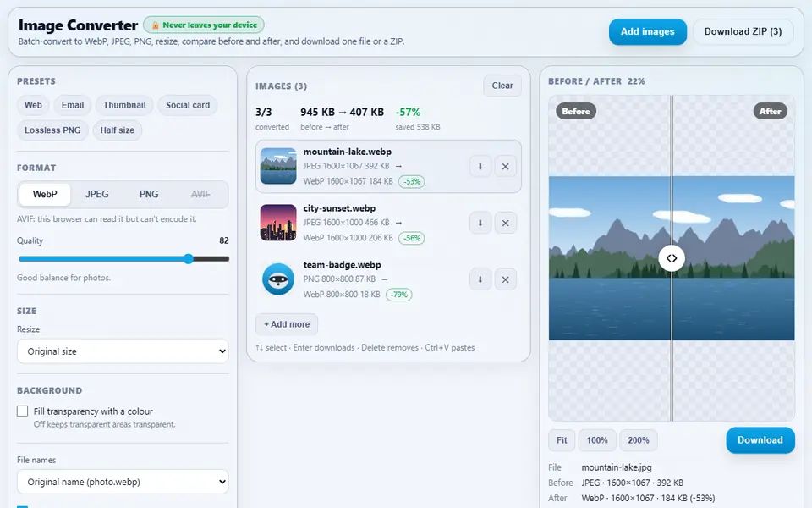Open the Resize dropdown
The image size is (812, 508).
pyautogui.click(x=123, y=351)
